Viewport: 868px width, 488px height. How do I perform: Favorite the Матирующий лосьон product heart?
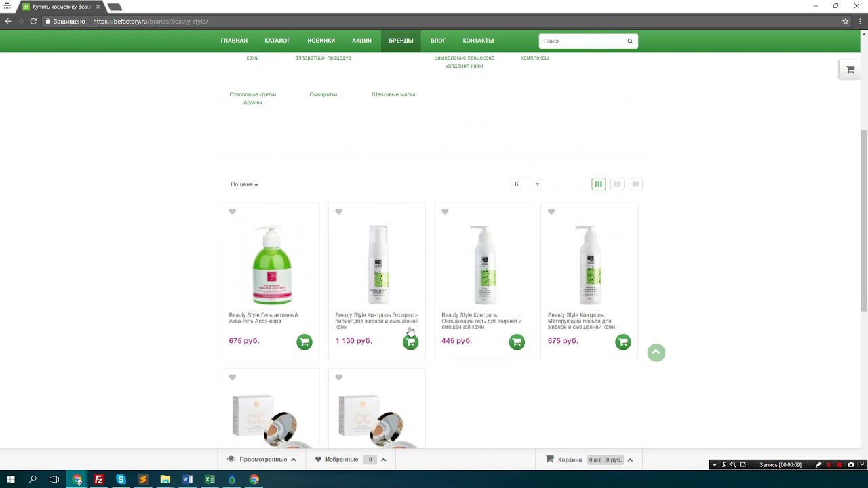551,212
